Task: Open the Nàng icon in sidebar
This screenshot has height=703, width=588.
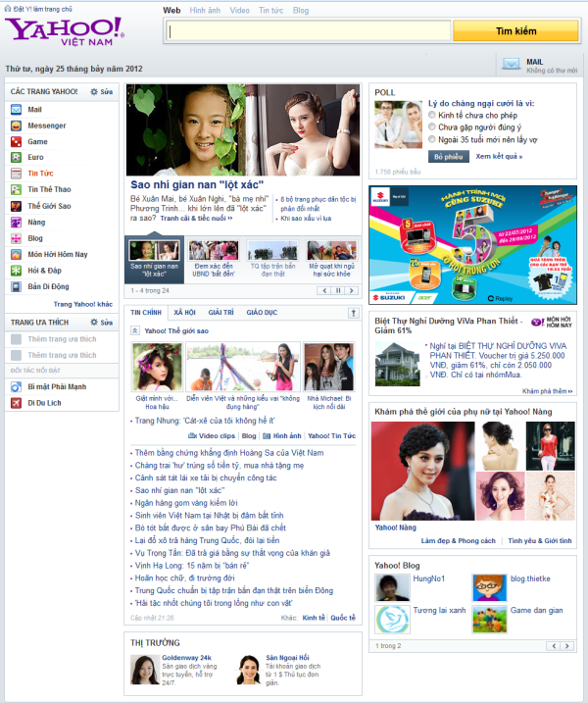Action: 16,223
